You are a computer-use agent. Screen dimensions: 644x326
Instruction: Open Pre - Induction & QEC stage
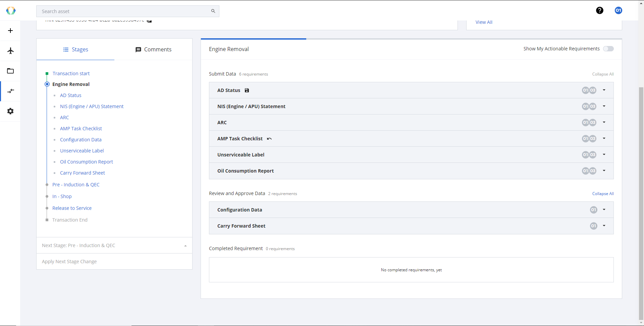tap(76, 185)
